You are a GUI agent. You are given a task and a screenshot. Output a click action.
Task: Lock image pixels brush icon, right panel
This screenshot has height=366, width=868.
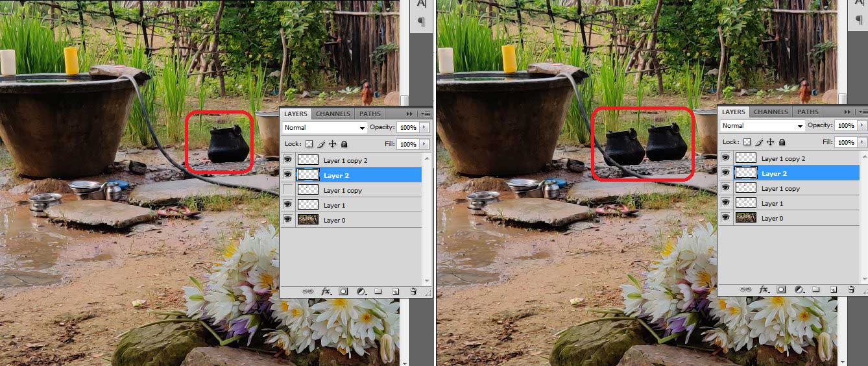(759, 142)
